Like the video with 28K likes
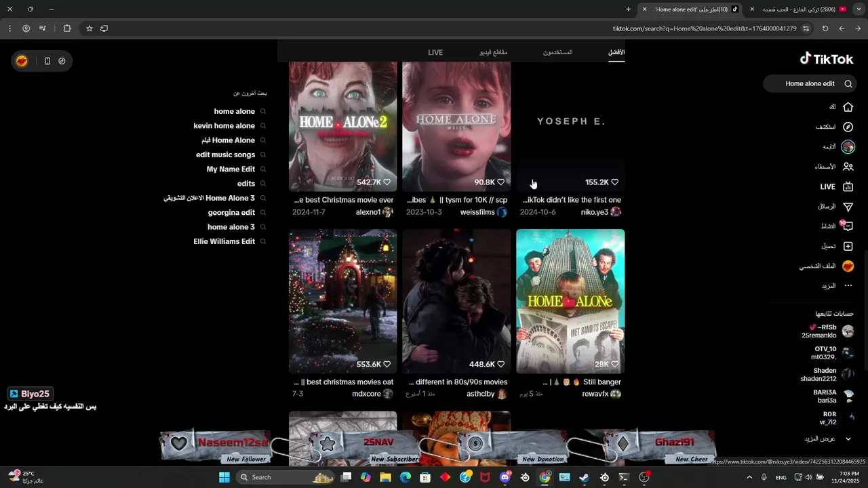 coord(615,364)
